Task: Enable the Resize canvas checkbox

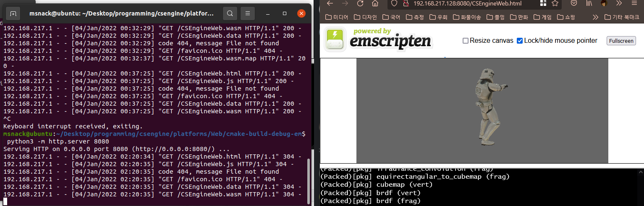Action: point(466,41)
